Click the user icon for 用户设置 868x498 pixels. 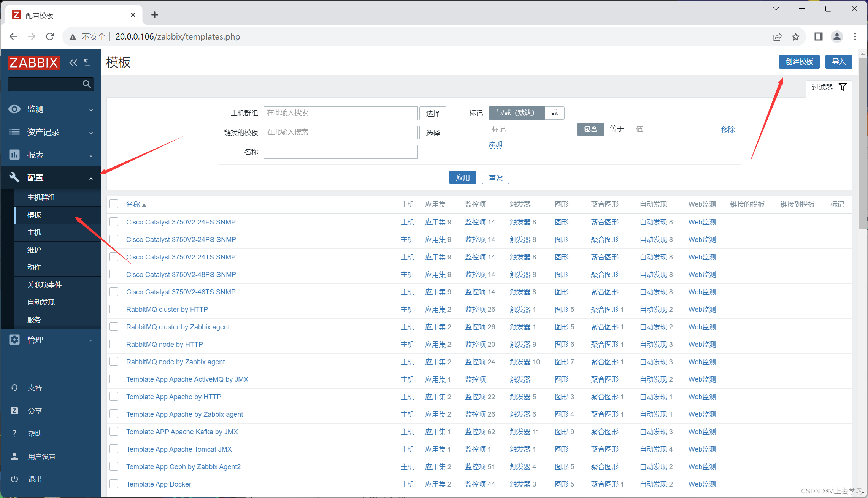(x=14, y=456)
